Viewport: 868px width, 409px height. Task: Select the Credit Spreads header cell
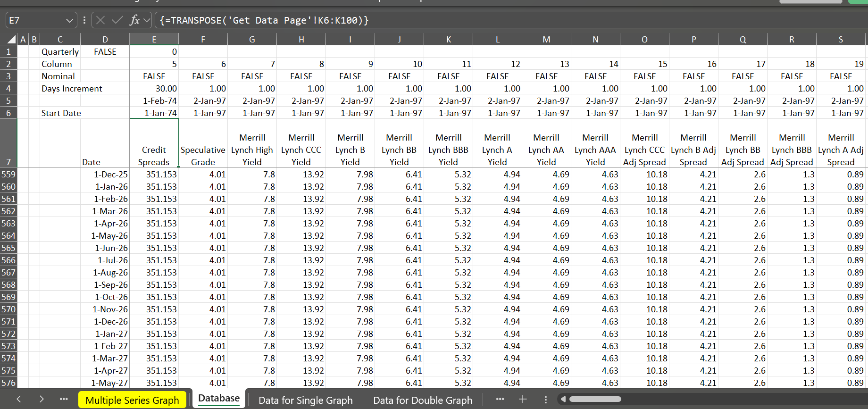pos(154,143)
